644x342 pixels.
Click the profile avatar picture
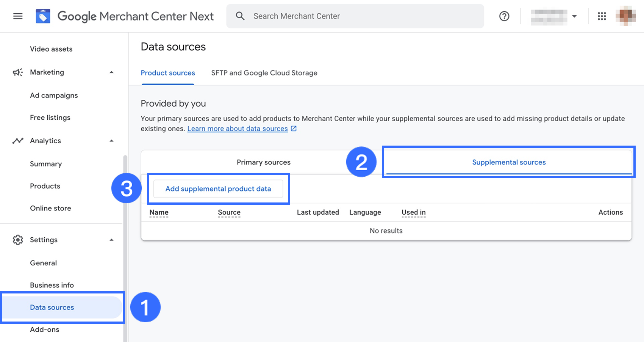[625, 16]
